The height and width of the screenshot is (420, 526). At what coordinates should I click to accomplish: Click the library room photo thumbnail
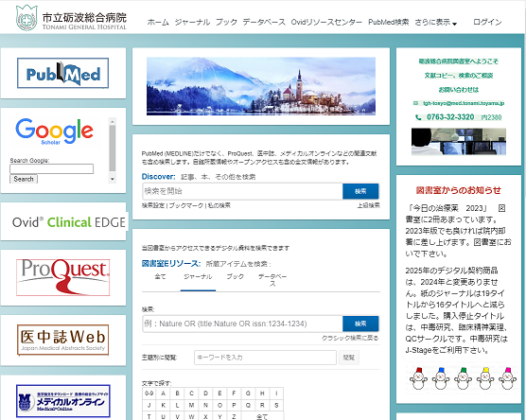(x=459, y=142)
